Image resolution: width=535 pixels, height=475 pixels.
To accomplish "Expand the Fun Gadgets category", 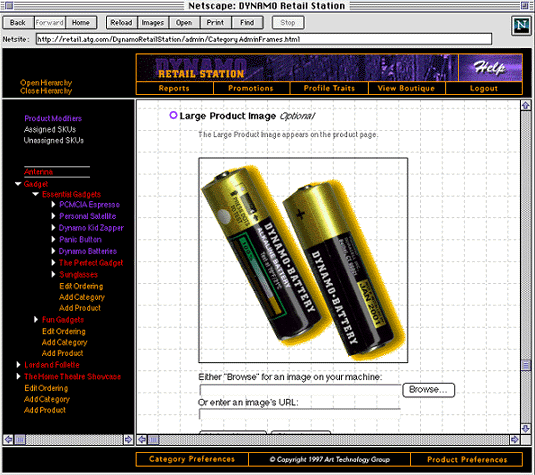I will (x=36, y=319).
